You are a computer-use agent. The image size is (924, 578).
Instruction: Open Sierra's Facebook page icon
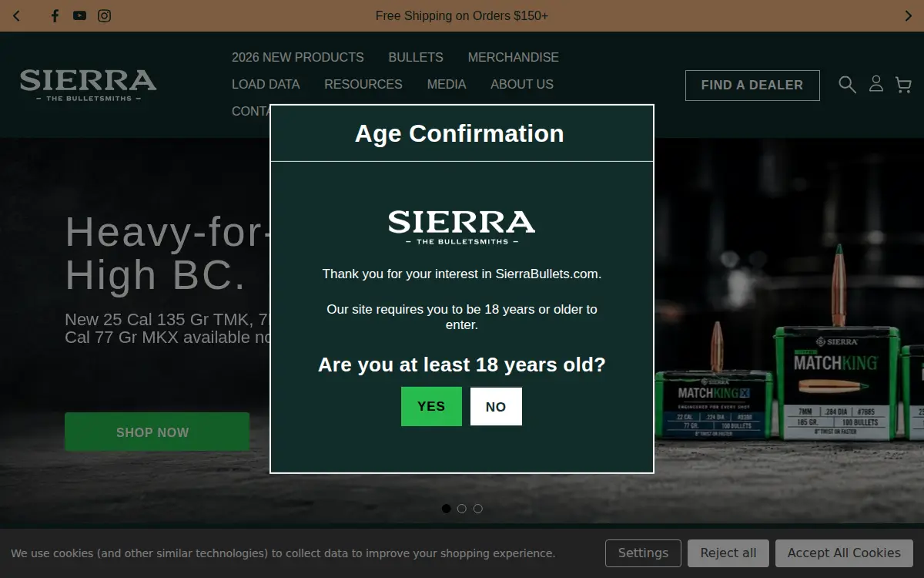point(55,15)
